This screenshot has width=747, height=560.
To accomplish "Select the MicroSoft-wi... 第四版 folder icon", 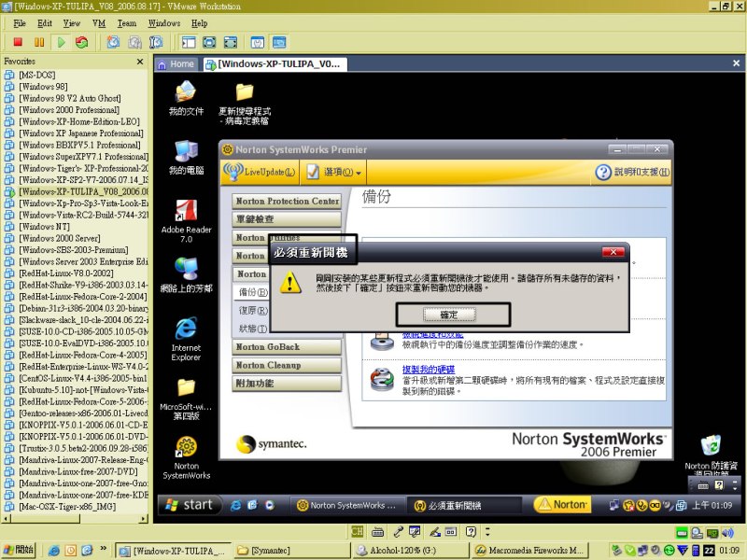I will coord(186,399).
